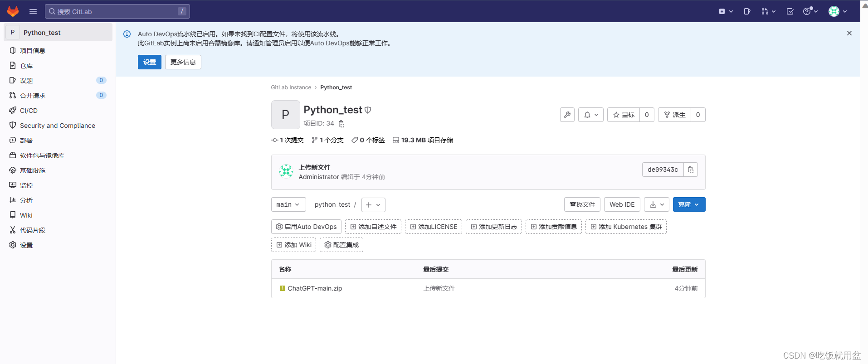This screenshot has width=868, height=364.
Task: Open 代码片段 in the sidebar
Action: point(58,230)
